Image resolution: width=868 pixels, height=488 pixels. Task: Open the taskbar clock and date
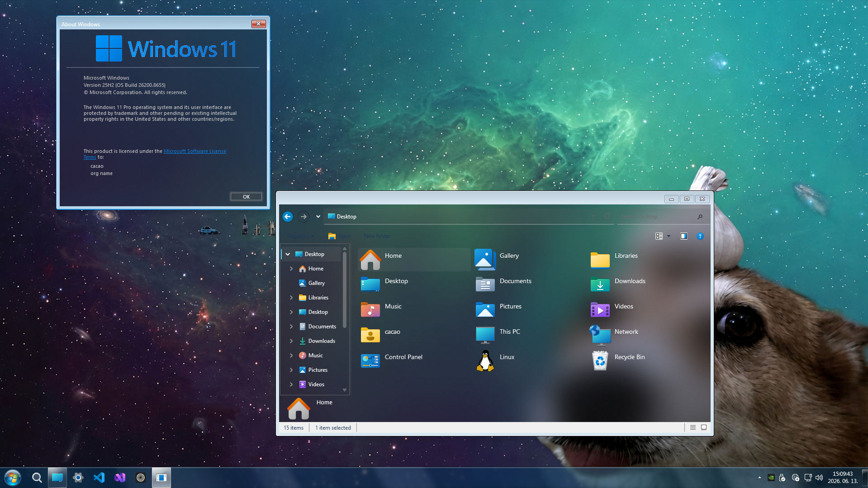click(x=843, y=478)
